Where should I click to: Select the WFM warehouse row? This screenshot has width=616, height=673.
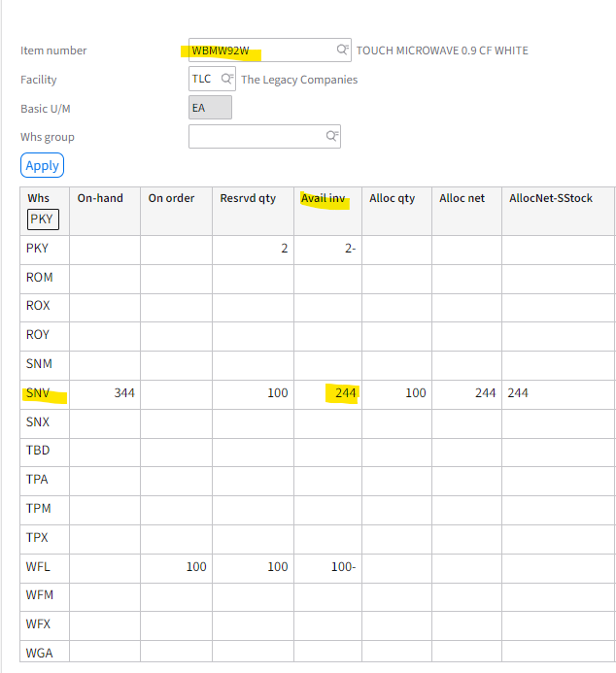point(317,597)
